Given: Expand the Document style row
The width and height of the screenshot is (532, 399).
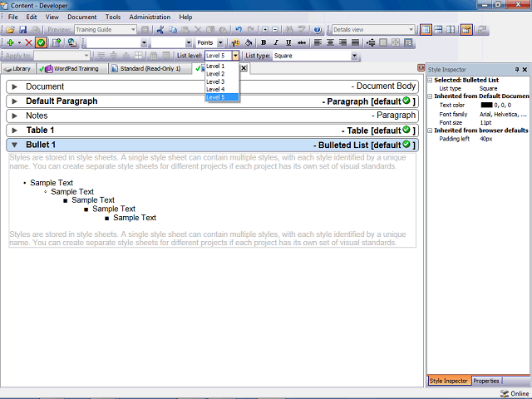Looking at the screenshot, I should pyautogui.click(x=15, y=86).
